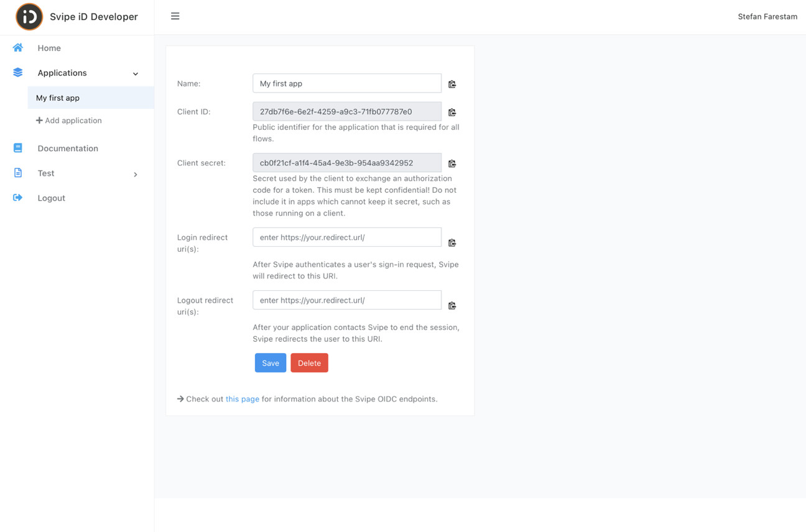The image size is (806, 532).
Task: Click the Logout arrow icon
Action: point(18,198)
